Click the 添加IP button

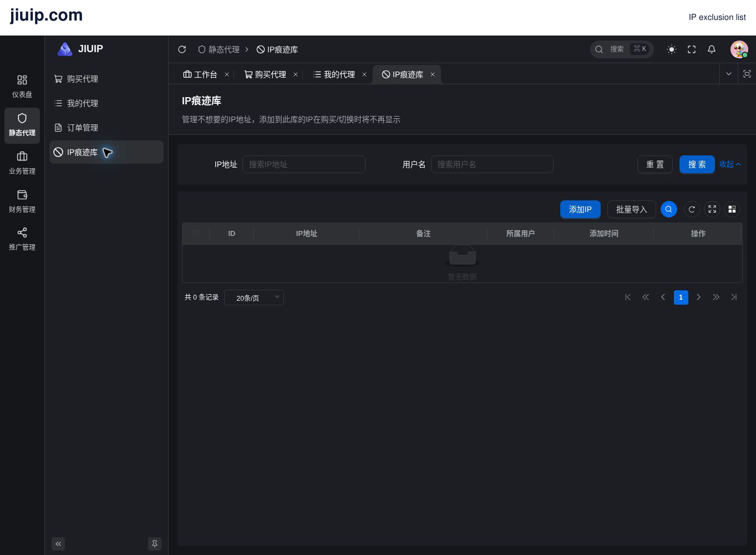point(580,209)
